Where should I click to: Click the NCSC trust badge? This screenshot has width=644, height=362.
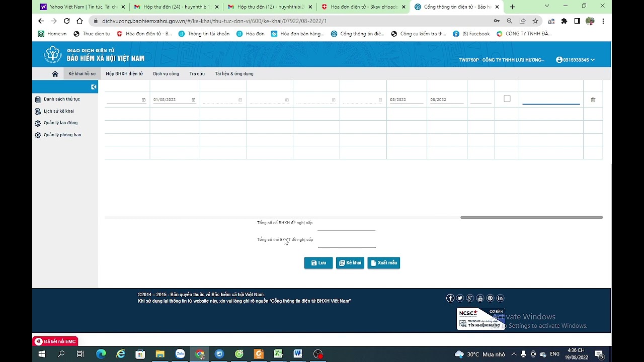[480, 319]
